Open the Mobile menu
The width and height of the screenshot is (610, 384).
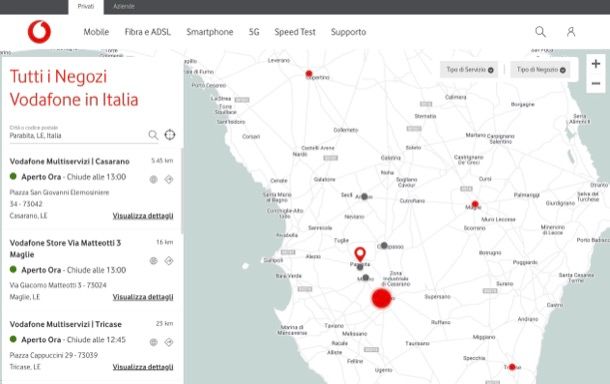[96, 32]
